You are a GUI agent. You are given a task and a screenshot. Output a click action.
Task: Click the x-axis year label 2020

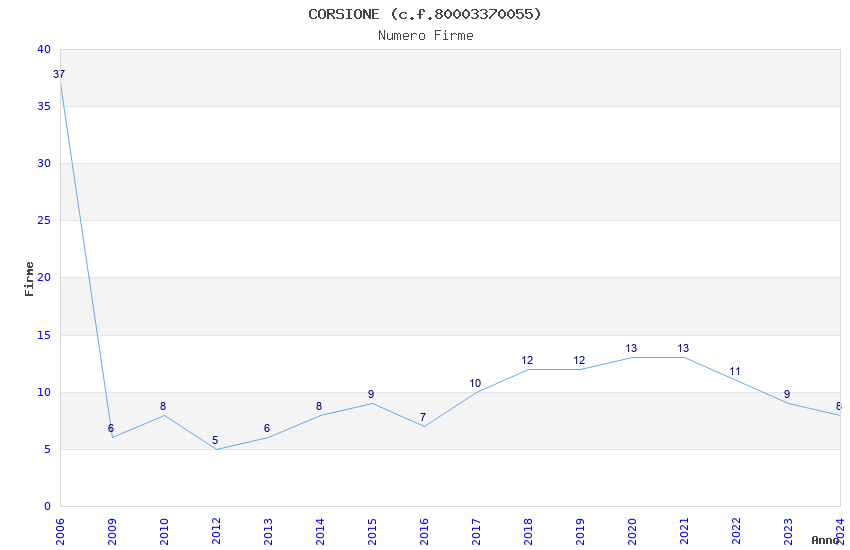pos(633,532)
